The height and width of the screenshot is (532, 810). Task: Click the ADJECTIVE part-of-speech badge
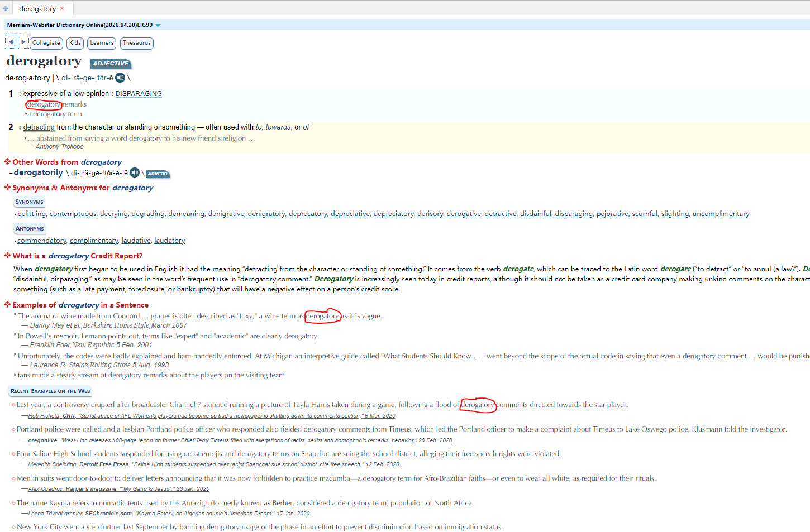click(111, 64)
